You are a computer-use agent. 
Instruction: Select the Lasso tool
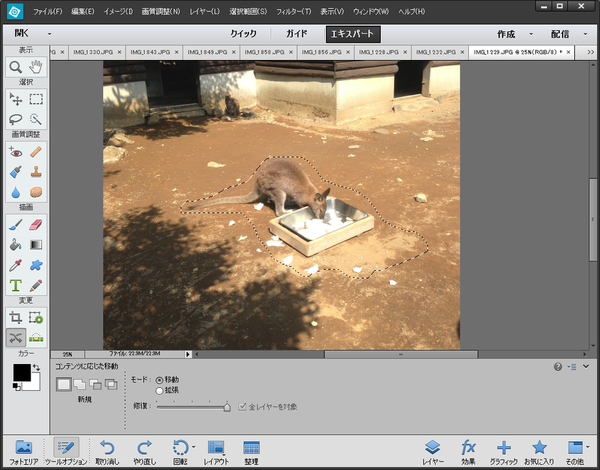pyautogui.click(x=16, y=119)
